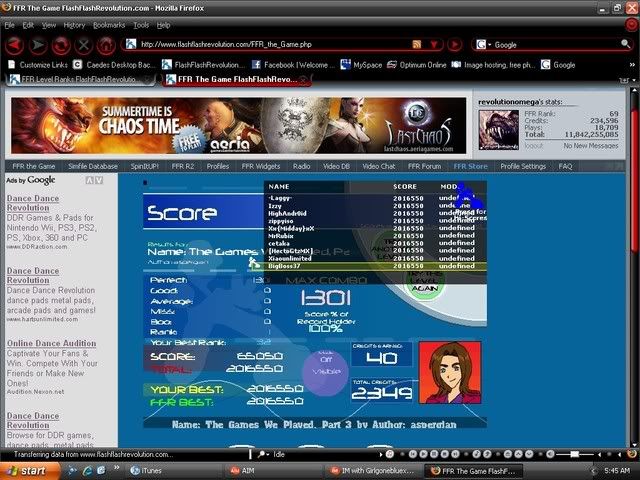Viewport: 640px width, 480px height.
Task: Open the Bookmarks menu
Action: (109, 24)
